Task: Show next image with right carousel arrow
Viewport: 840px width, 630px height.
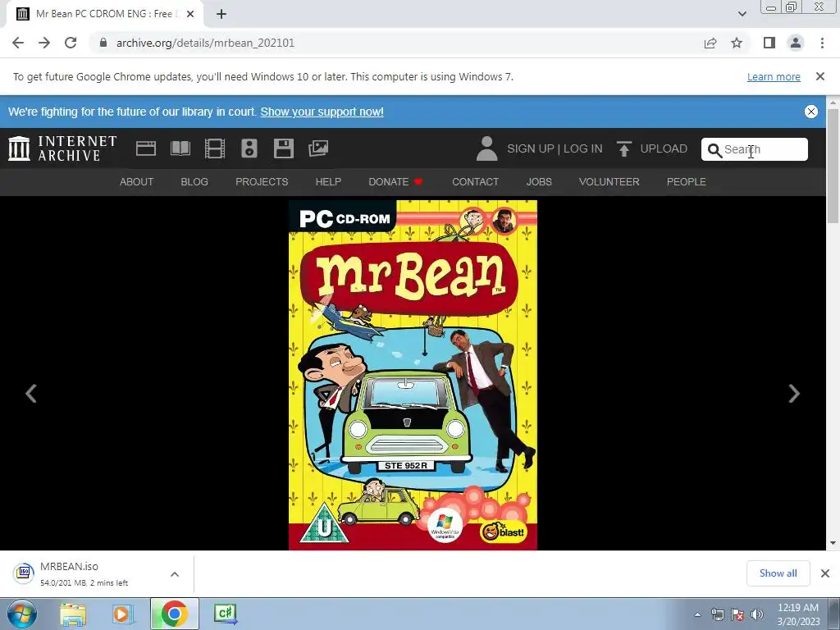Action: click(794, 393)
